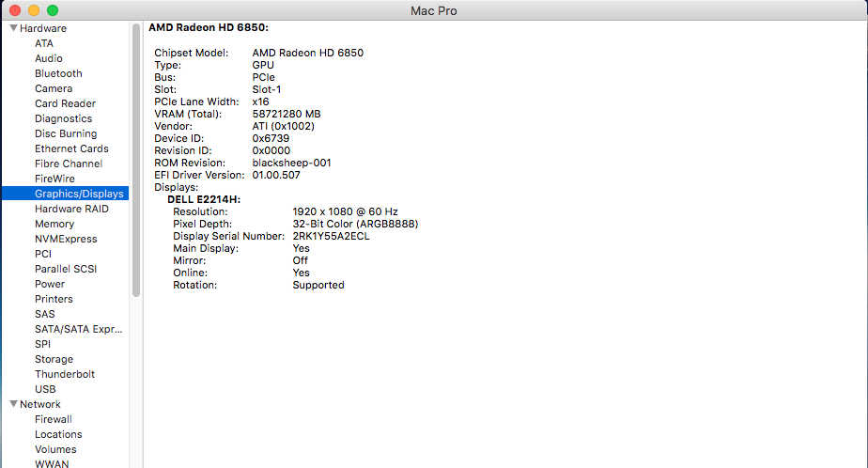Click the Bus value PCIe
This screenshot has width=868, height=468.
[263, 77]
